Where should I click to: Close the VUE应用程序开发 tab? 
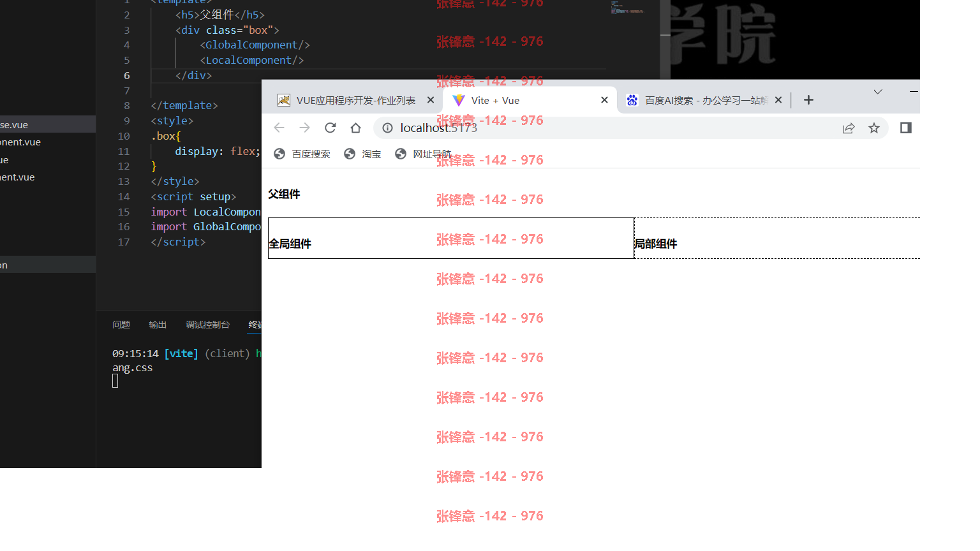(431, 100)
